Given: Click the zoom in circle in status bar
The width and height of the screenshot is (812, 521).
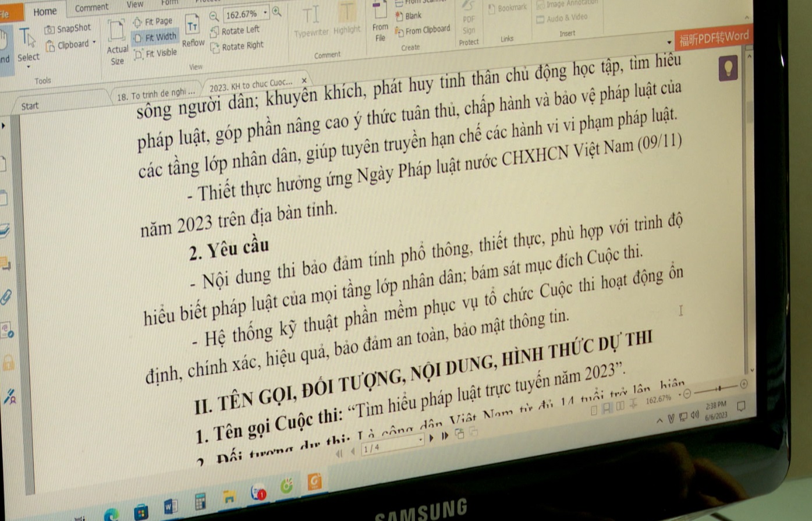Looking at the screenshot, I should tap(744, 384).
